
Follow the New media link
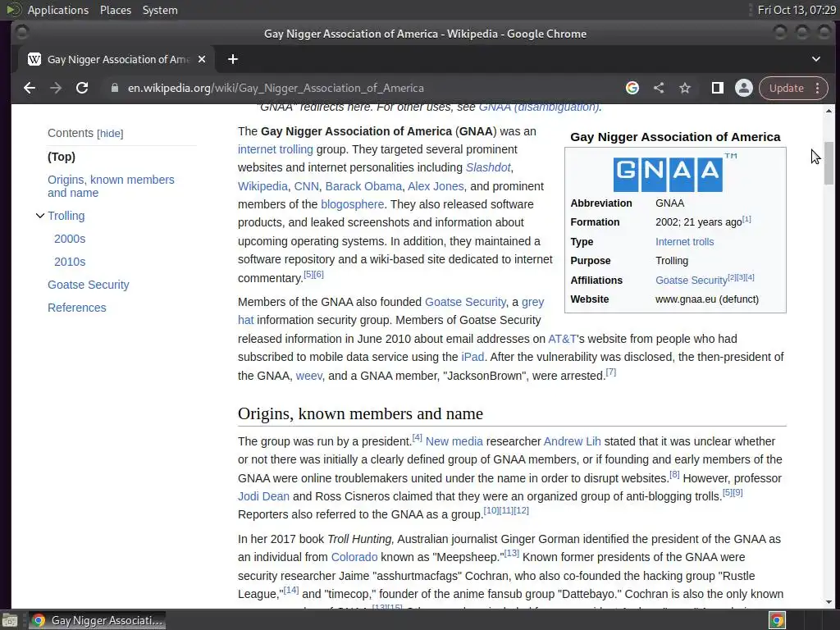[454, 441]
